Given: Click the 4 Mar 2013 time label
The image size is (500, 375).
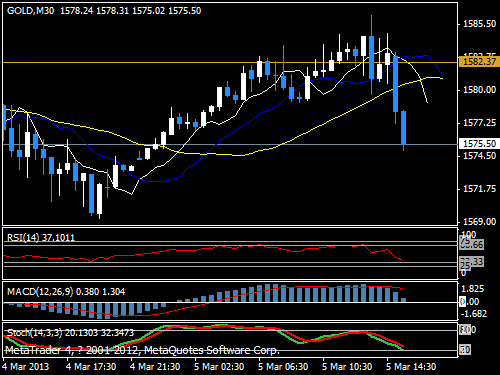Looking at the screenshot, I should tap(26, 367).
